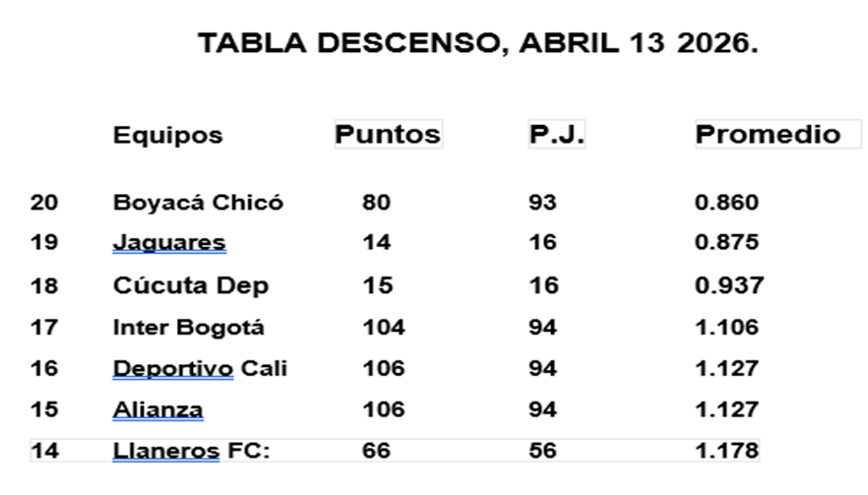This screenshot has width=868, height=495.
Task: Click the promedio value 0.937
Action: [x=728, y=285]
